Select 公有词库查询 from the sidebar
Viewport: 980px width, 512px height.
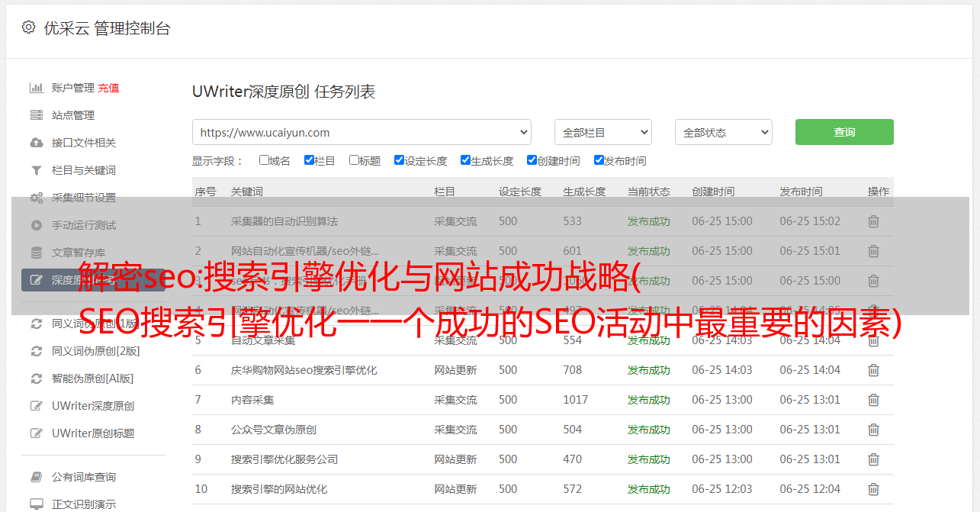tap(84, 477)
